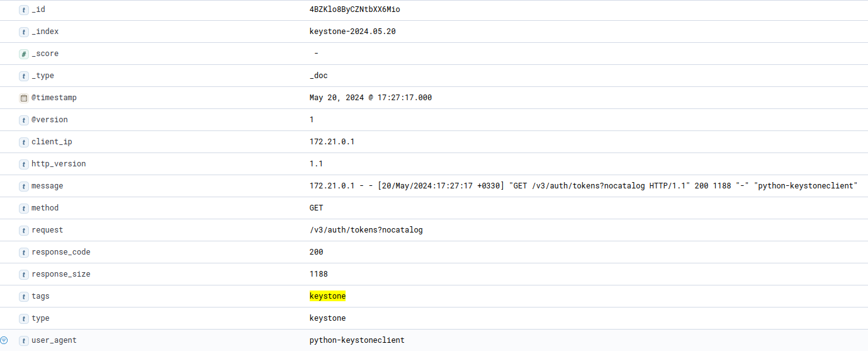Click the message field's log line text
This screenshot has width=868, height=351.
point(583,186)
